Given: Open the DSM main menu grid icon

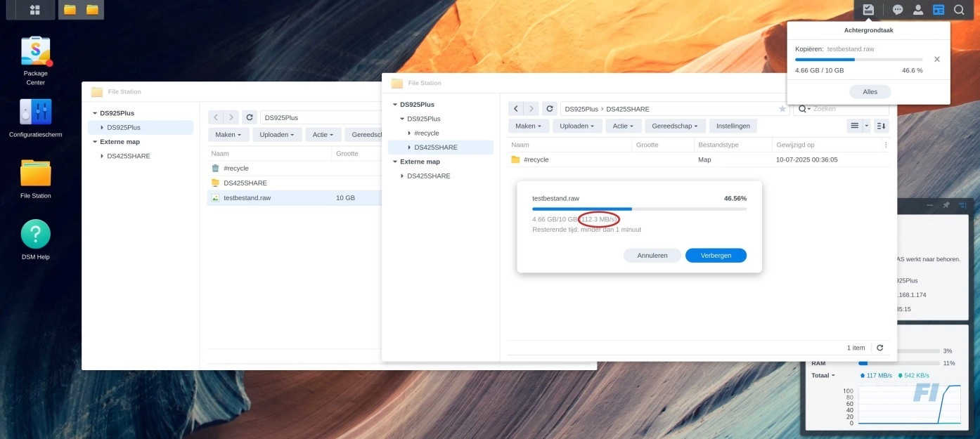Looking at the screenshot, I should coord(34,10).
